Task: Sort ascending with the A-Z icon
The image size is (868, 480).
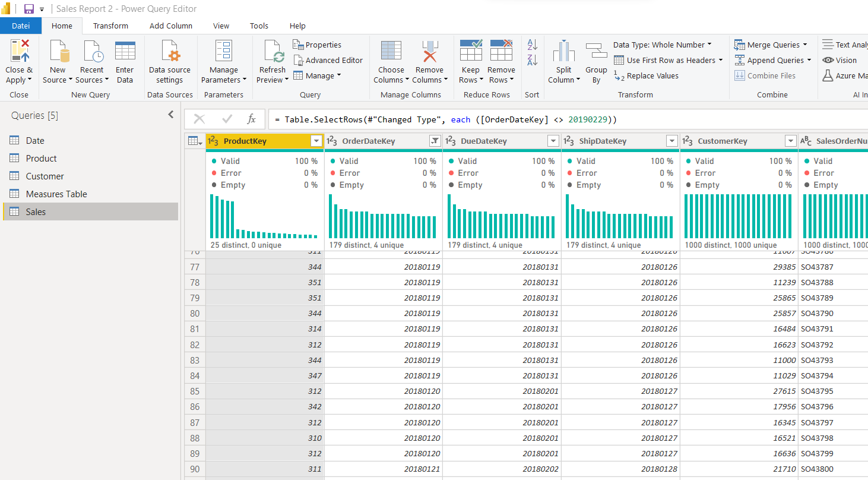Action: [532, 45]
